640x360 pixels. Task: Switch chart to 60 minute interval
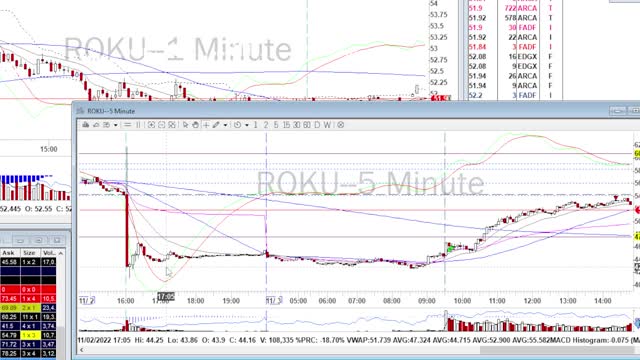pyautogui.click(x=307, y=125)
